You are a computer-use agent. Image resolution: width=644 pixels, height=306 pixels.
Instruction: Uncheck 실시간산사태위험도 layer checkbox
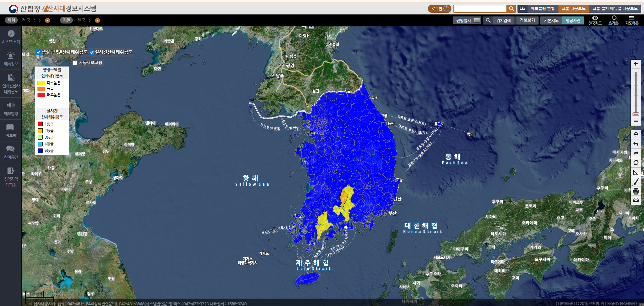(x=92, y=52)
